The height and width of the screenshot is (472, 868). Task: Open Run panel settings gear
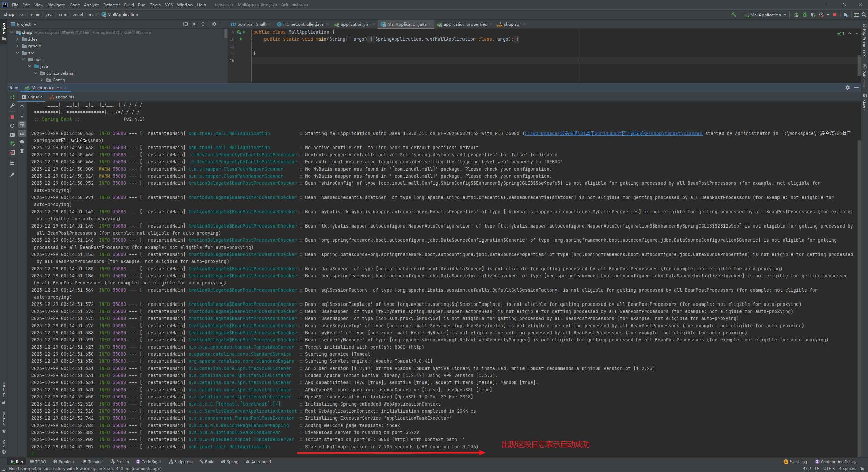click(848, 87)
